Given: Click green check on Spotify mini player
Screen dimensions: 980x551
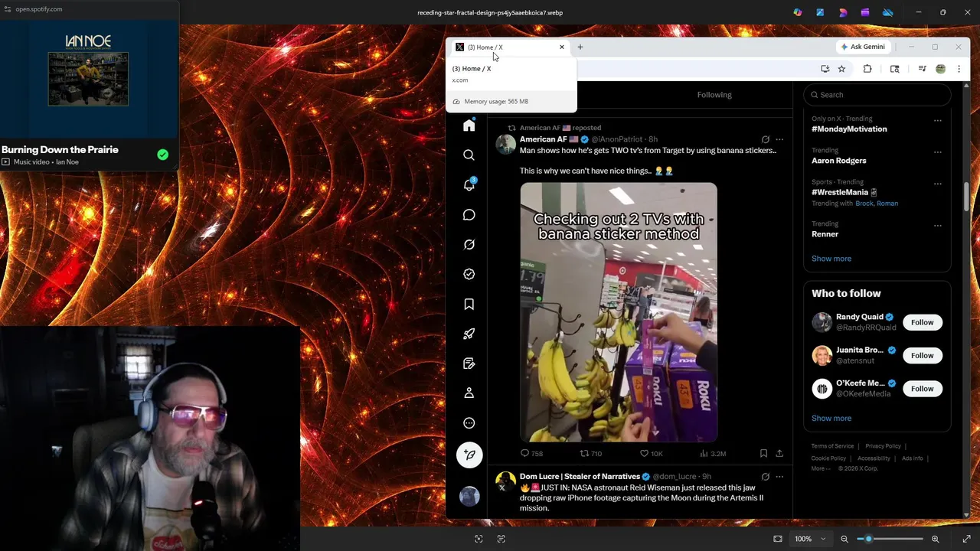Looking at the screenshot, I should tap(162, 155).
